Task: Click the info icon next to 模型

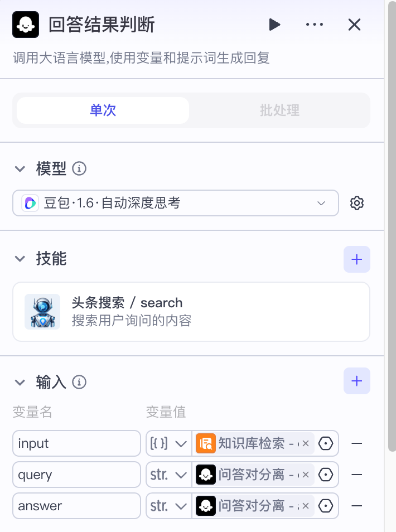Action: (80, 168)
